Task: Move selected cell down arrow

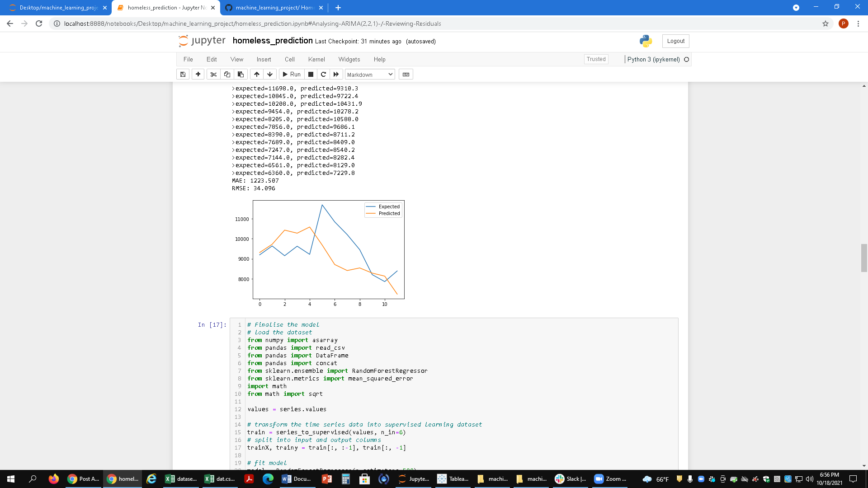Action: (x=270, y=74)
